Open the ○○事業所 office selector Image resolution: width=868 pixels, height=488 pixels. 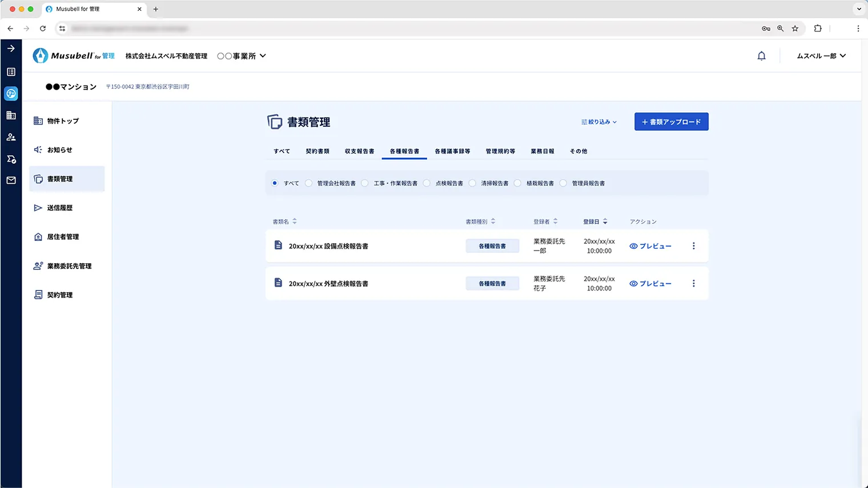pyautogui.click(x=241, y=55)
